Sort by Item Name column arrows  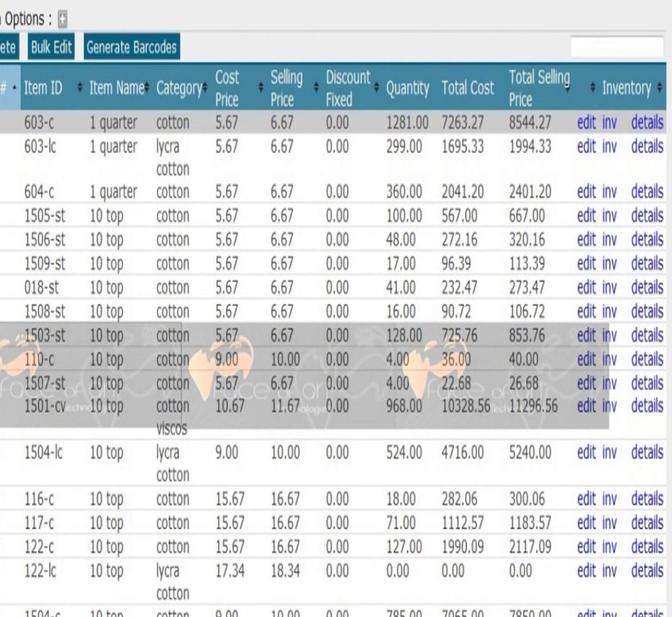(x=147, y=87)
